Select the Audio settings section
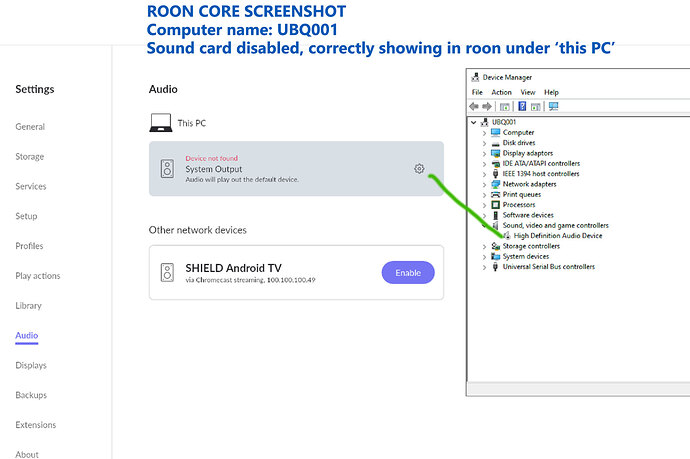690x459 pixels. pos(27,335)
